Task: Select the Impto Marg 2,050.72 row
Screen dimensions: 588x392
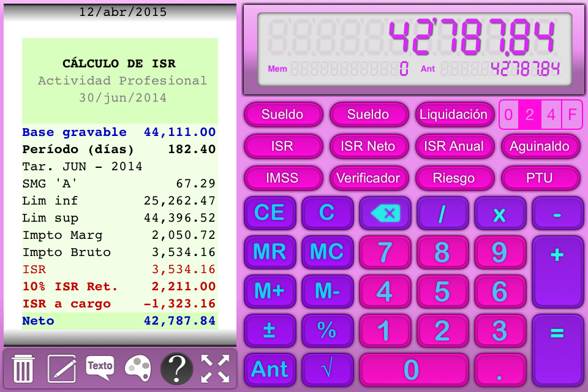Action: click(x=119, y=235)
